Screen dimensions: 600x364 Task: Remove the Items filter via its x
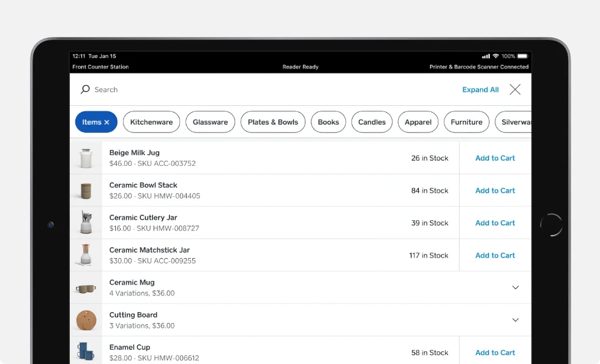pyautogui.click(x=107, y=122)
